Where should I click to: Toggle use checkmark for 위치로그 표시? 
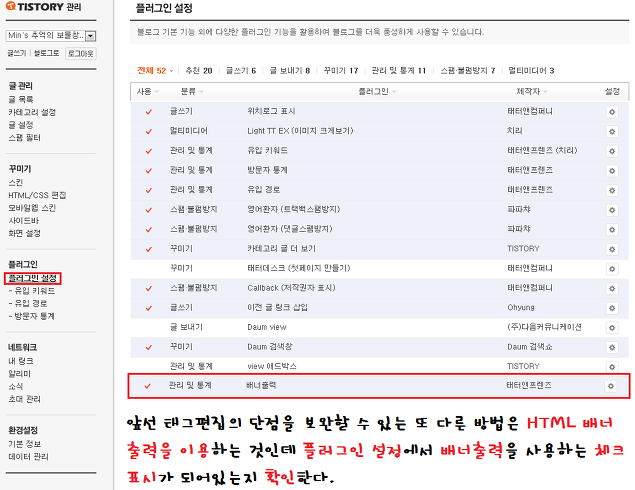[x=149, y=112]
